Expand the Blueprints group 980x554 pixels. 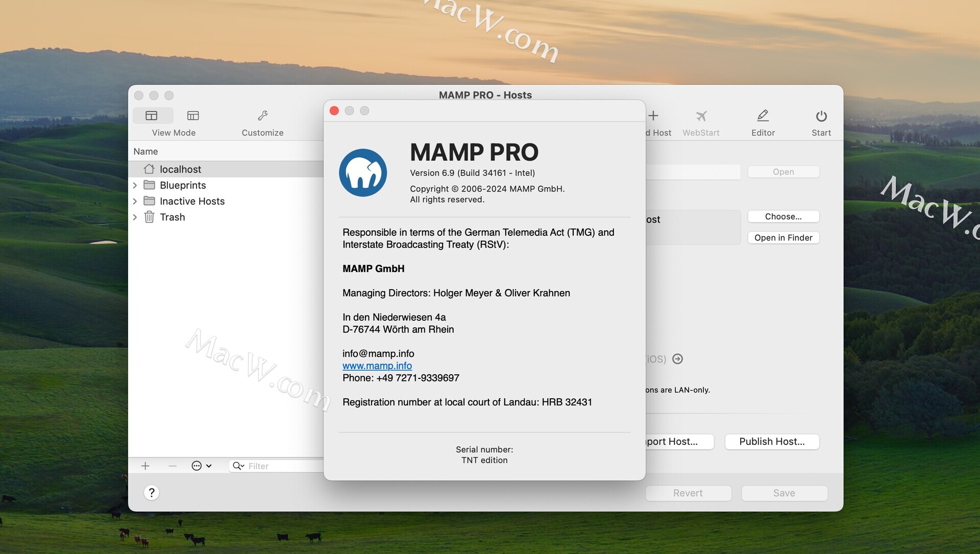[135, 185]
